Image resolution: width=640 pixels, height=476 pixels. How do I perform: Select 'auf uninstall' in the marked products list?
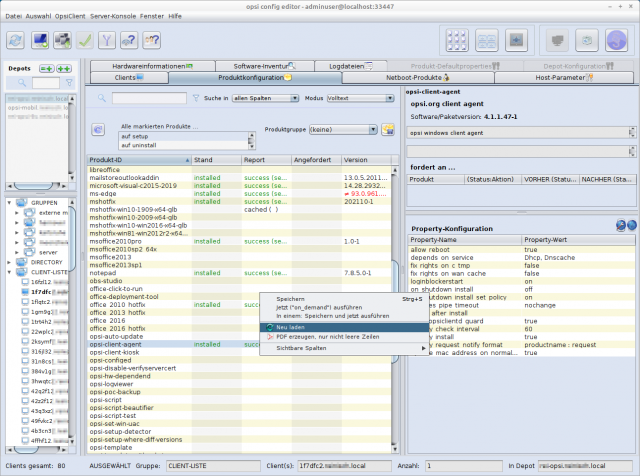click(184, 145)
